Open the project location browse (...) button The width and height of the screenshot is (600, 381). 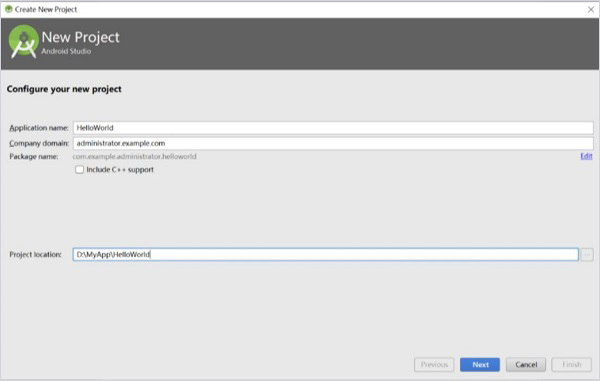click(587, 254)
